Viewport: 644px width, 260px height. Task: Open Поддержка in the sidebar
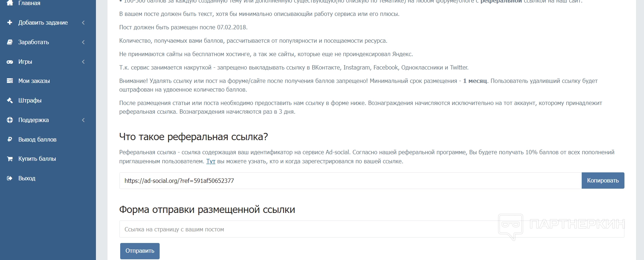click(x=34, y=120)
